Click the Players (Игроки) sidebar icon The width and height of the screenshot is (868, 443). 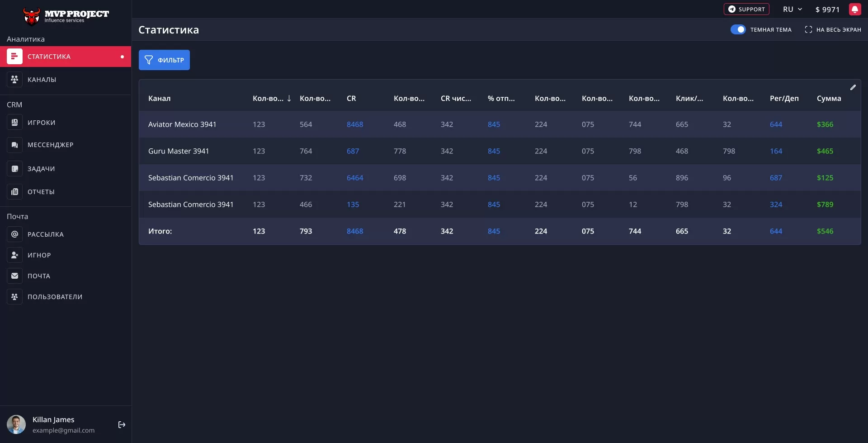[14, 123]
